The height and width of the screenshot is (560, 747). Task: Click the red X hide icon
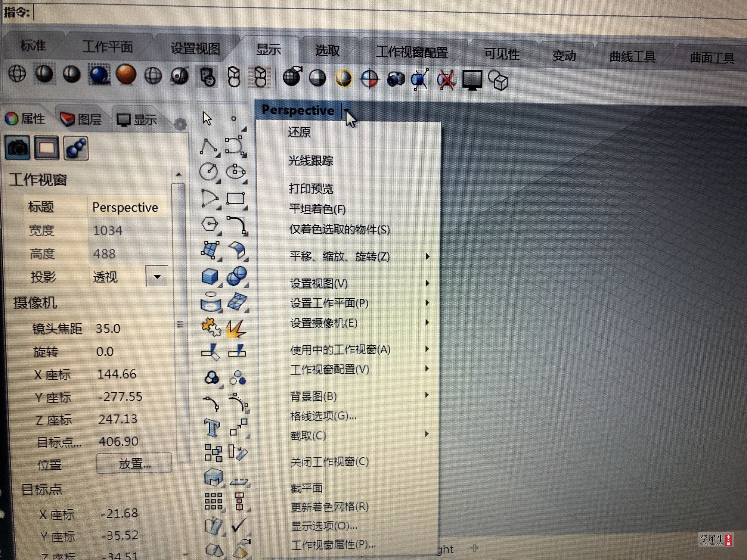[x=446, y=80]
